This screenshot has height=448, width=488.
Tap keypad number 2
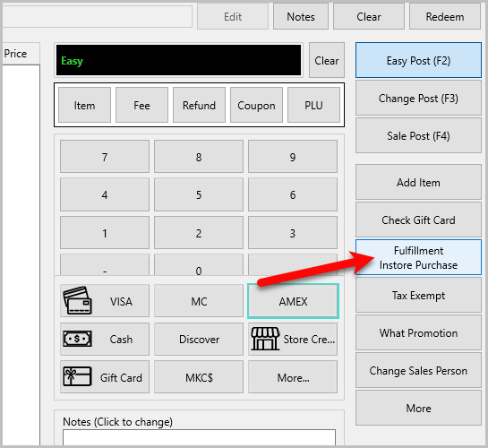[199, 233]
